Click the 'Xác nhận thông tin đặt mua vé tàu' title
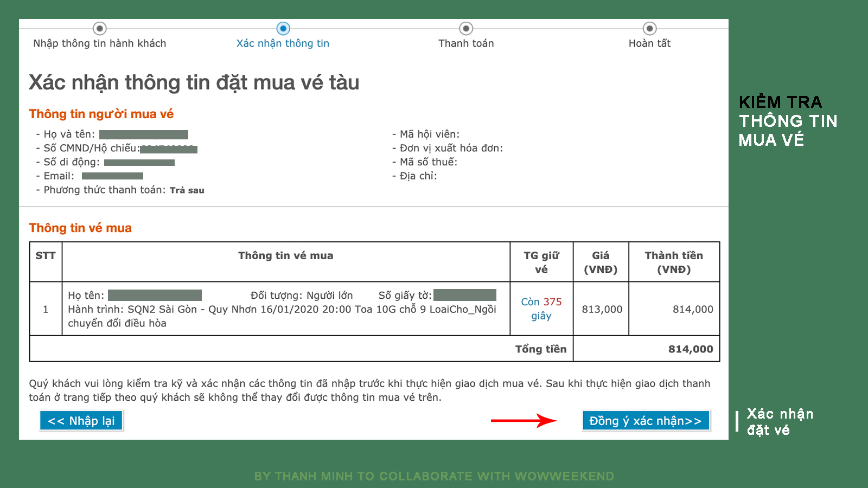Image resolution: width=868 pixels, height=488 pixels. tap(194, 82)
